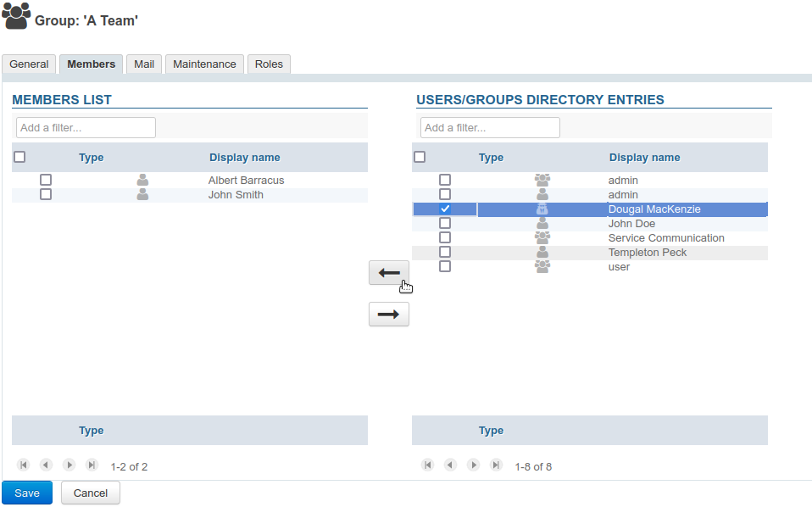Open the Roles tab

(269, 64)
